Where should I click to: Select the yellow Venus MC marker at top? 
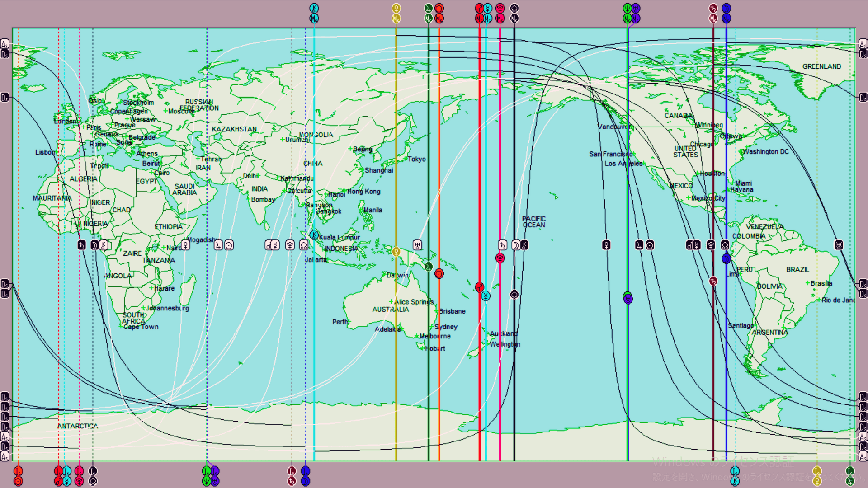tap(396, 13)
